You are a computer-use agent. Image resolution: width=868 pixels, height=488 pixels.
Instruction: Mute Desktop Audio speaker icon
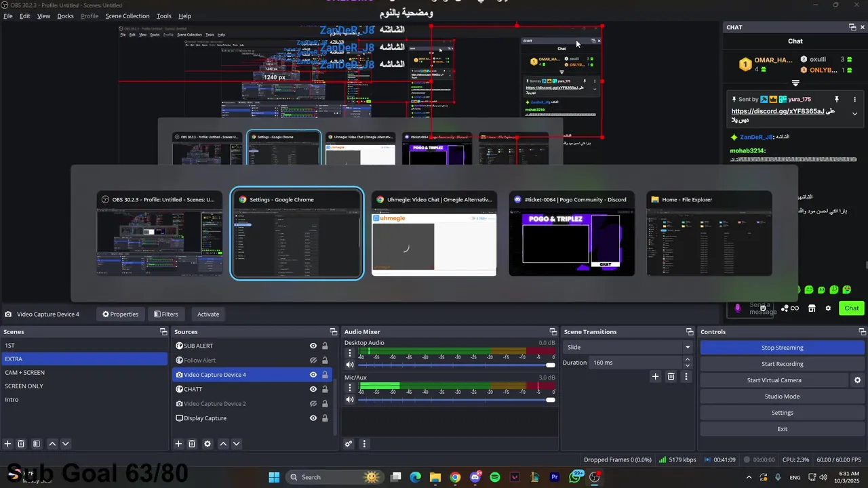[350, 365]
